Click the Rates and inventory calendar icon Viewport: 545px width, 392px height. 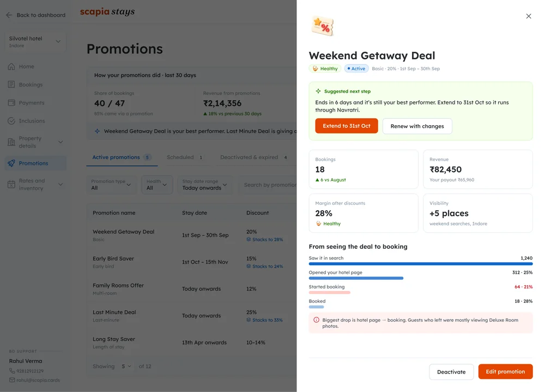coord(11,185)
